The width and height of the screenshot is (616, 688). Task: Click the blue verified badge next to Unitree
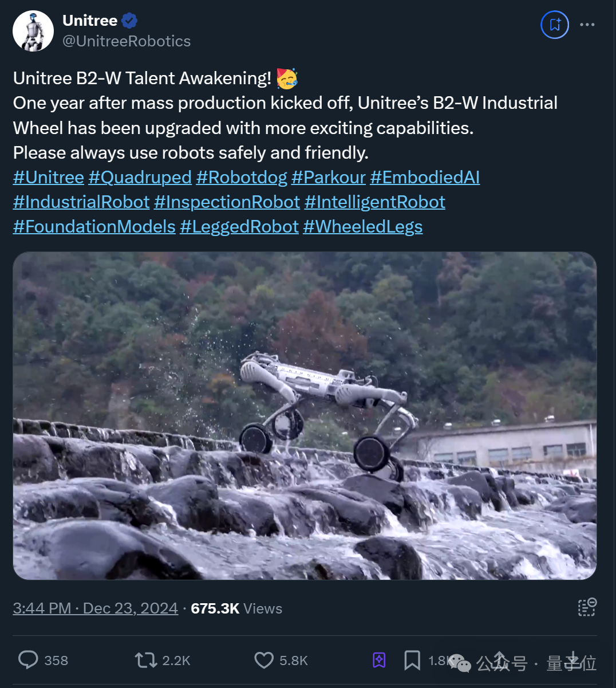click(129, 21)
